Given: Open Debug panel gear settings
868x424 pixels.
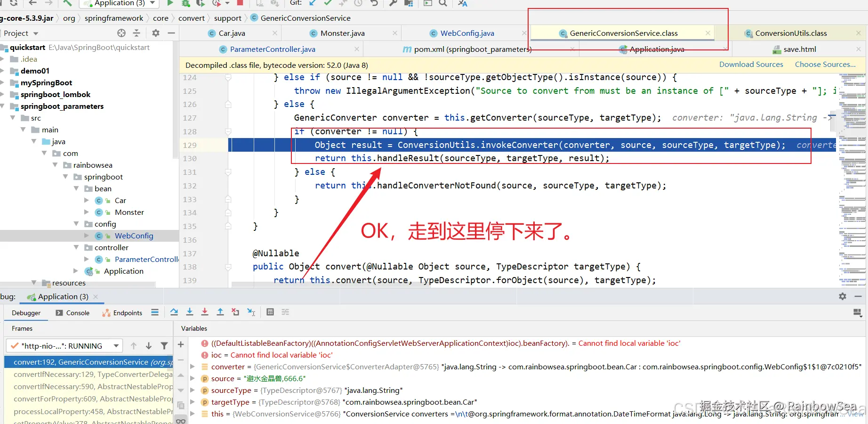Looking at the screenshot, I should pyautogui.click(x=843, y=296).
